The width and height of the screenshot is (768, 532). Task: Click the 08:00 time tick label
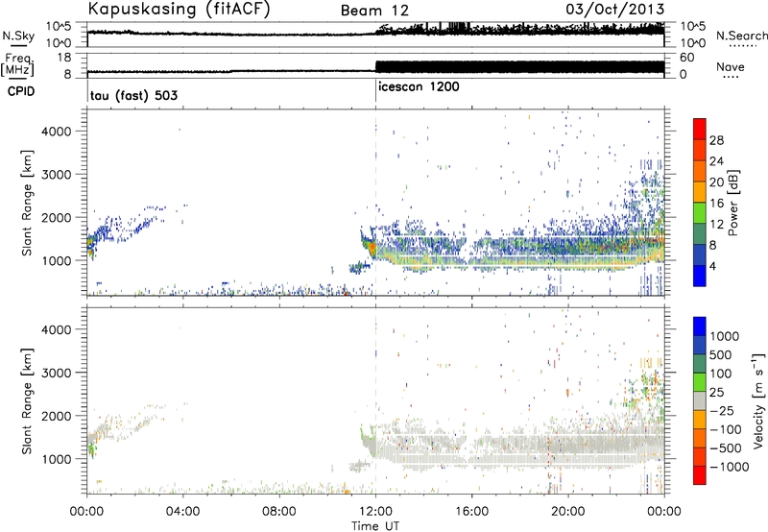(278, 512)
